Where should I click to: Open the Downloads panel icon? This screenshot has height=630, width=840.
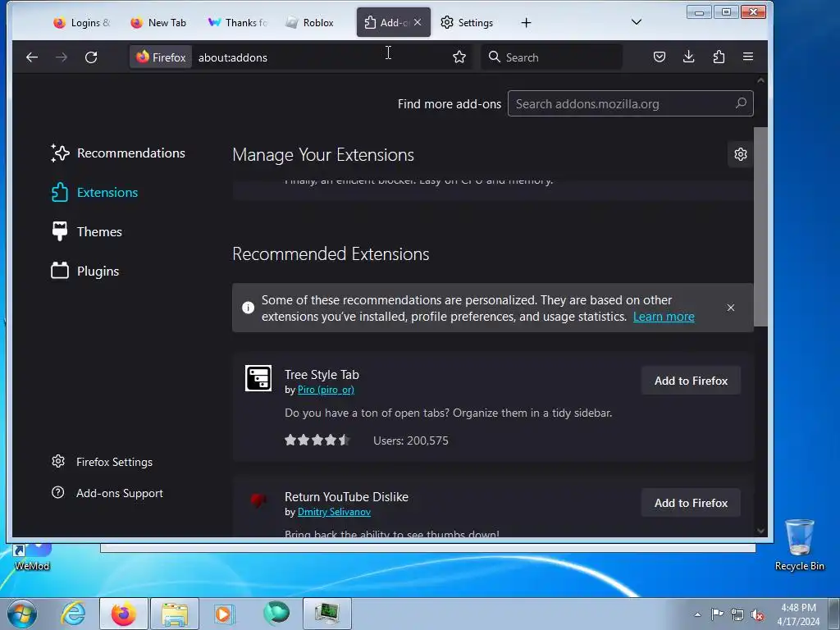pos(689,57)
